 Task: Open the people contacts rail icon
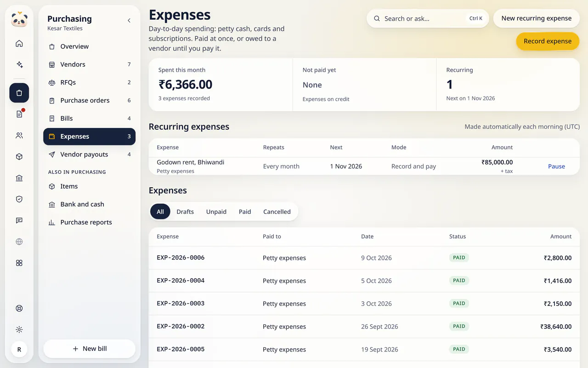(19, 136)
